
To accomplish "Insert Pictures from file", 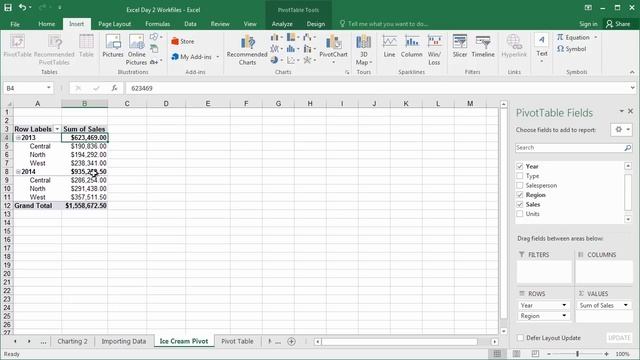I will click(x=113, y=46).
